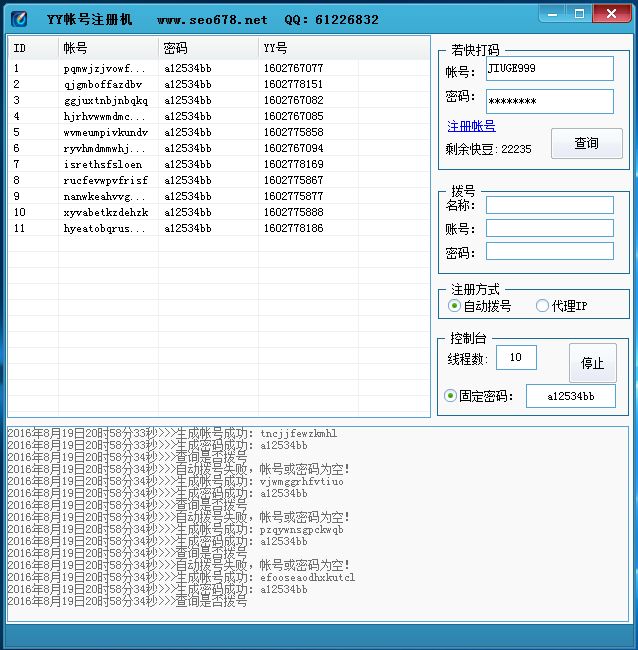The height and width of the screenshot is (650, 638).
Task: Click the 拨号 密码 input field
Action: [x=549, y=251]
